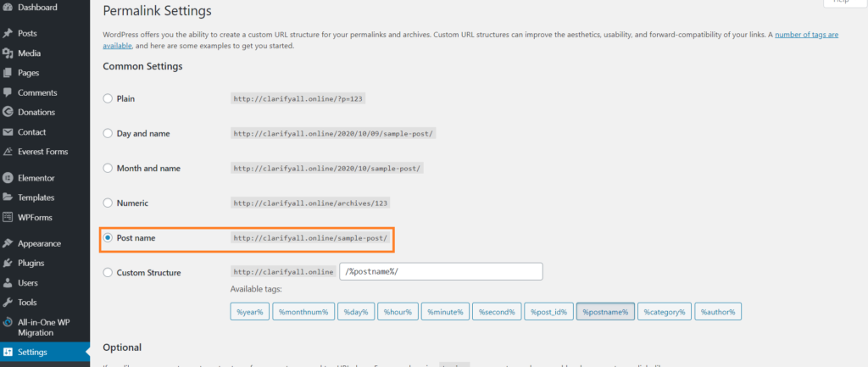Click the Appearance brush icon
This screenshot has width=868, height=367.
8,243
